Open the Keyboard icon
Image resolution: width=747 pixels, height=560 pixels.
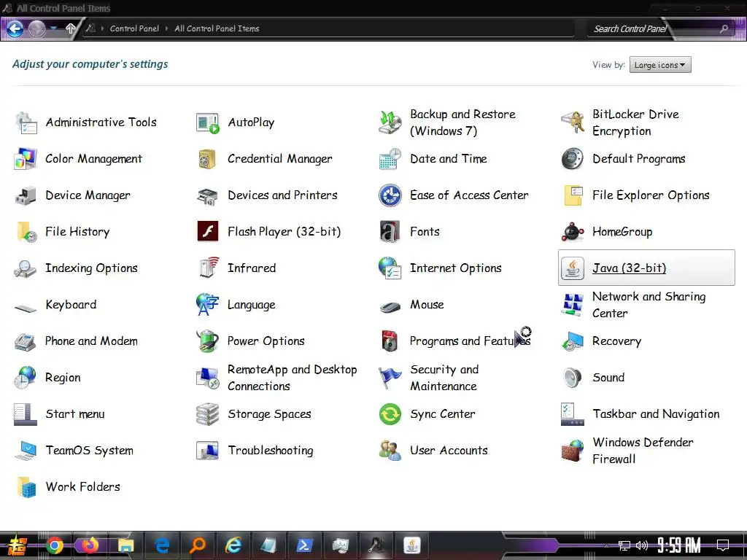click(x=26, y=308)
